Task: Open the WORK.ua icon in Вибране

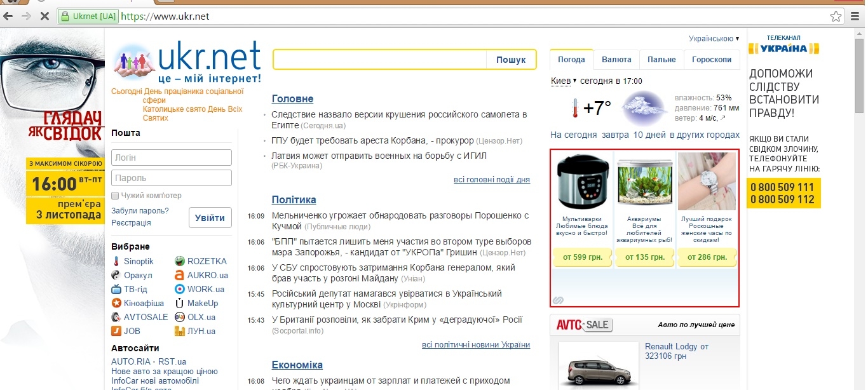Action: [180, 289]
